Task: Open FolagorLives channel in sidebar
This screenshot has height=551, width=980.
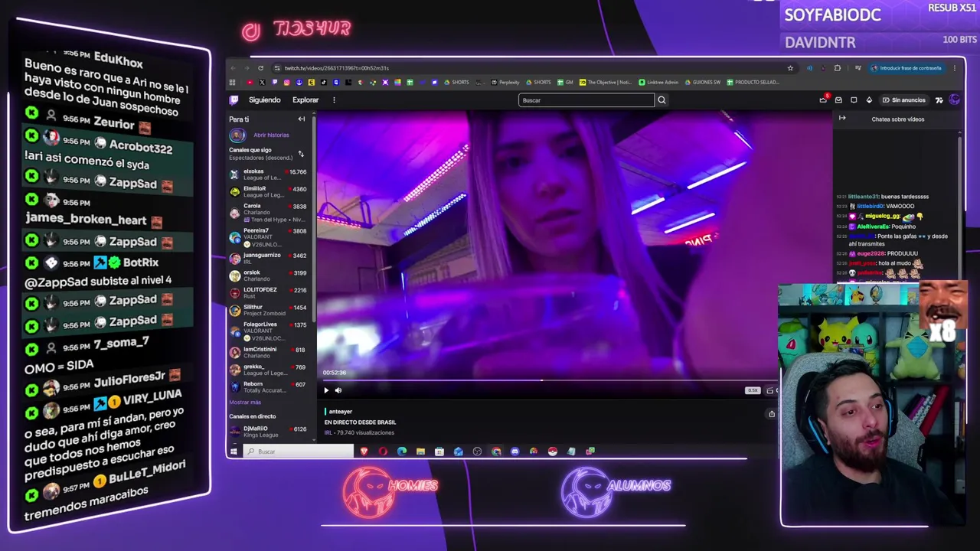Action: pos(268,331)
